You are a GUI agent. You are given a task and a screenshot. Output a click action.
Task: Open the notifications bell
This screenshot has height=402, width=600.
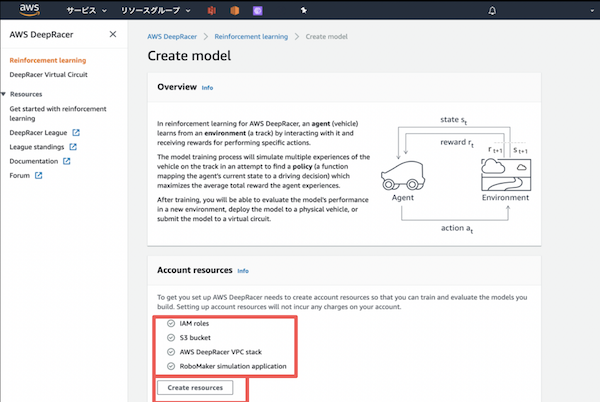click(492, 11)
